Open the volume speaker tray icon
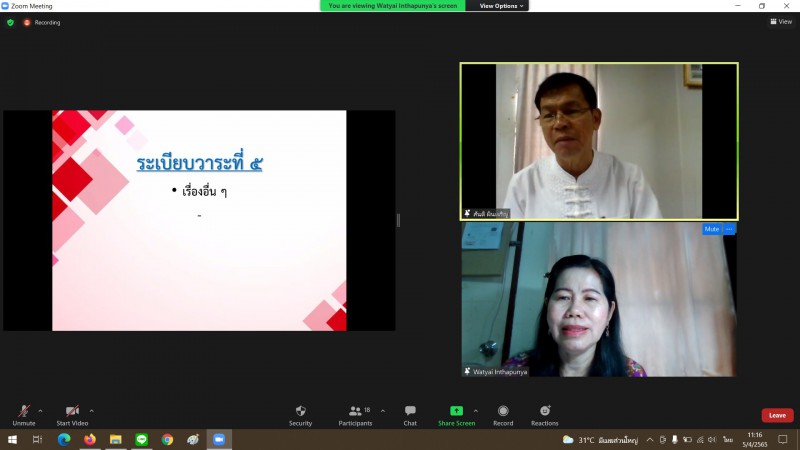 pyautogui.click(x=712, y=440)
